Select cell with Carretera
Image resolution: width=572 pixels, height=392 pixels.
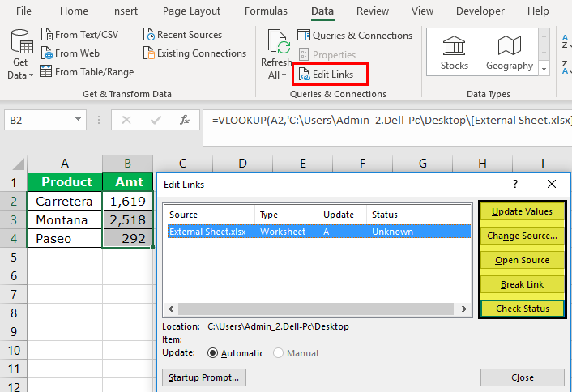[x=65, y=201]
